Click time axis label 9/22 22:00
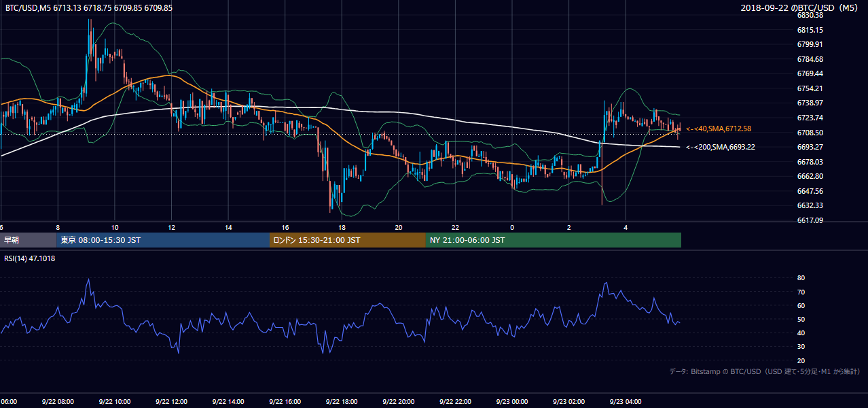This screenshot has width=868, height=408. [455, 402]
